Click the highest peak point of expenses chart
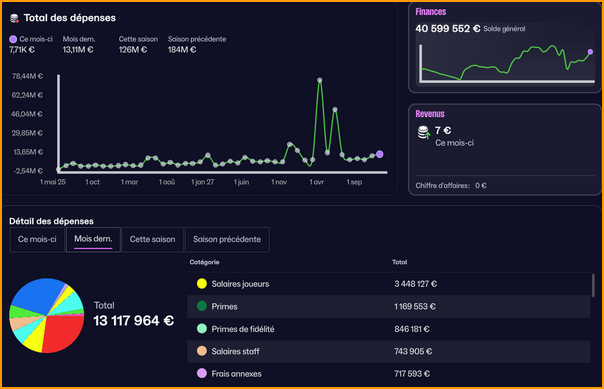 pos(320,80)
